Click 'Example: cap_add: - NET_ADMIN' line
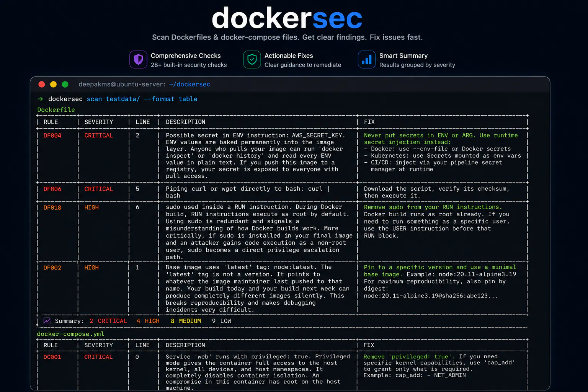Image resolution: width=588 pixels, height=392 pixels. 415,375
